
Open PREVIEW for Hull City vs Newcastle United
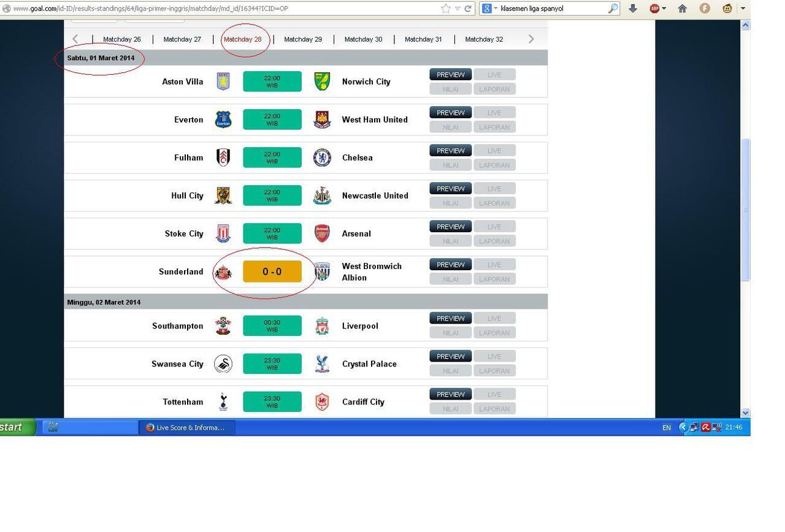[x=451, y=189]
